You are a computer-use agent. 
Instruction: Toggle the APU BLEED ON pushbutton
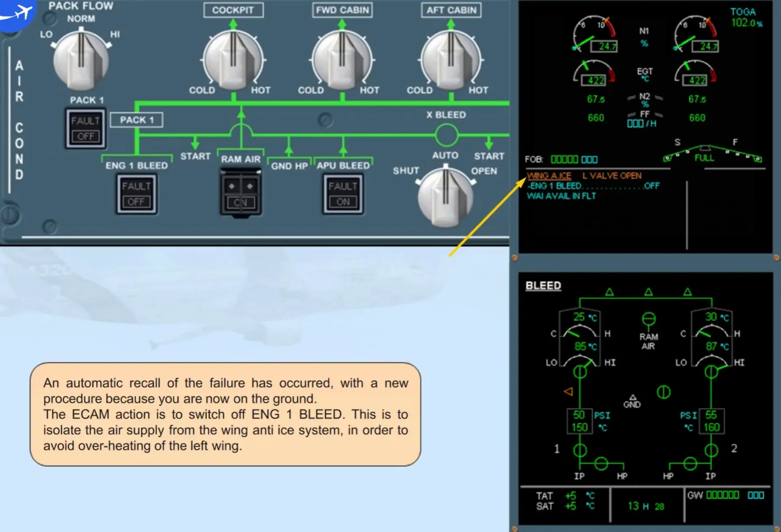[x=343, y=194]
